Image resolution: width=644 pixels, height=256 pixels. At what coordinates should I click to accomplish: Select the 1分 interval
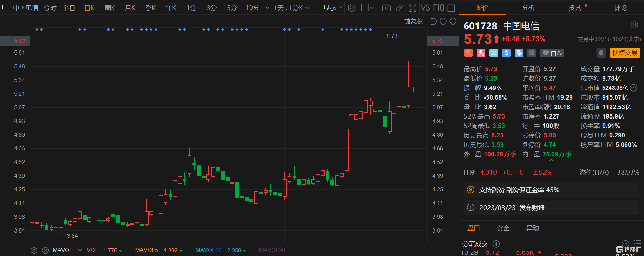click(x=191, y=8)
